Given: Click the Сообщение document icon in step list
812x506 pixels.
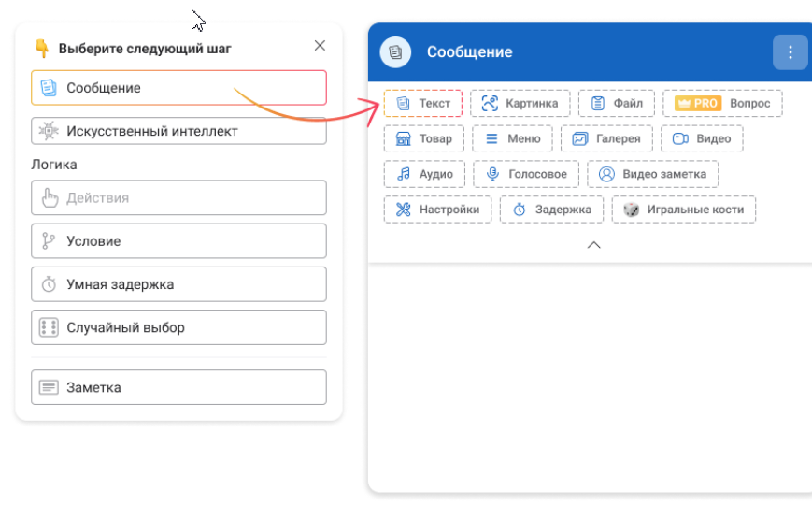Looking at the screenshot, I should click(49, 88).
